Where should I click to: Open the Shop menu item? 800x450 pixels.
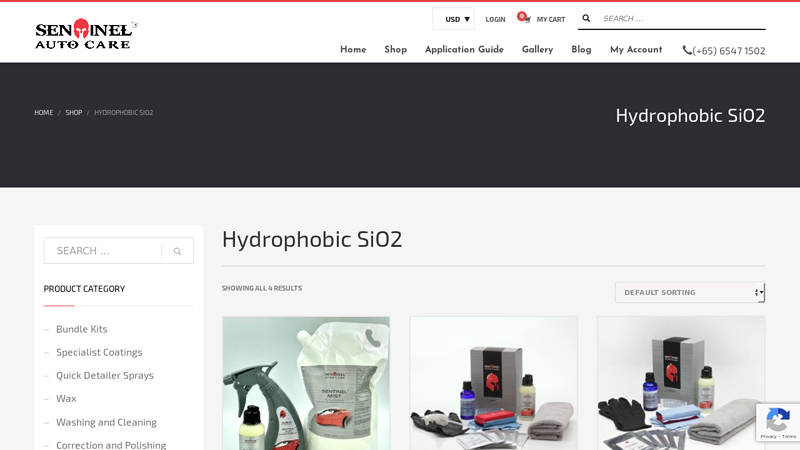pos(395,49)
